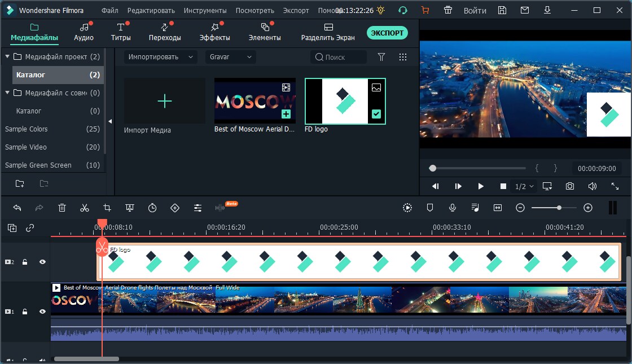Screen dimensions: 632x364
Task: Hide video track 1 with eye icon
Action: click(x=42, y=311)
